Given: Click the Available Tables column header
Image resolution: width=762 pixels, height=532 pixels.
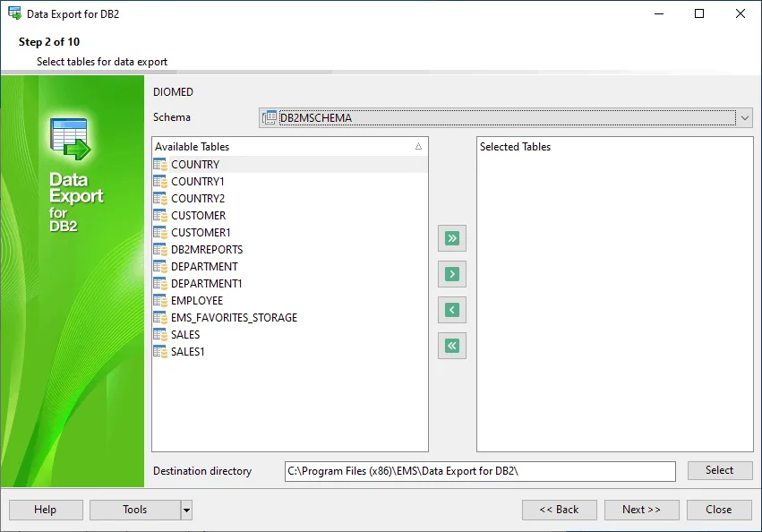Looking at the screenshot, I should tap(289, 146).
